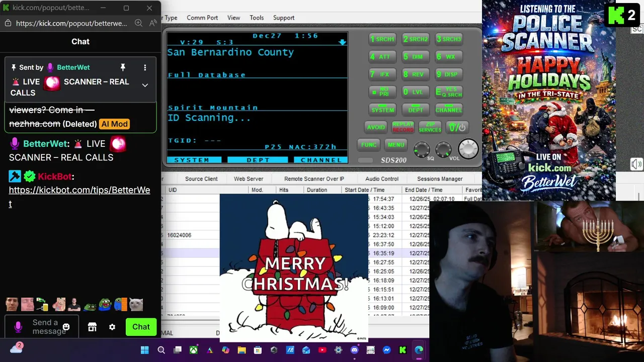Viewport: 644px width, 362px height.
Task: Unpin the pinned chat message
Action: 123,67
